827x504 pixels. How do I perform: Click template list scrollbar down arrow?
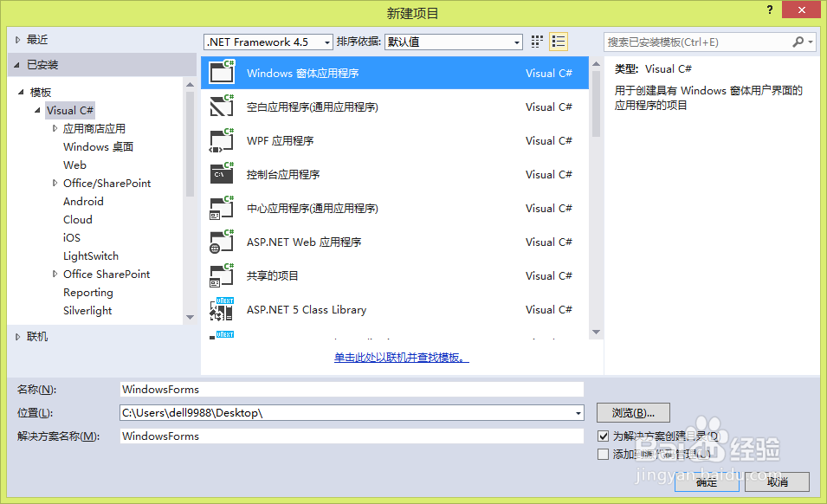pos(596,333)
